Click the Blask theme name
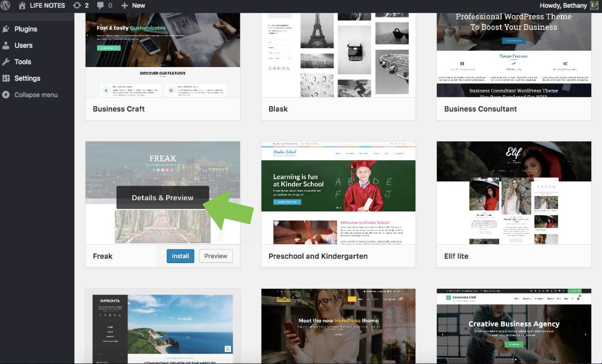This screenshot has width=602, height=364. click(278, 109)
